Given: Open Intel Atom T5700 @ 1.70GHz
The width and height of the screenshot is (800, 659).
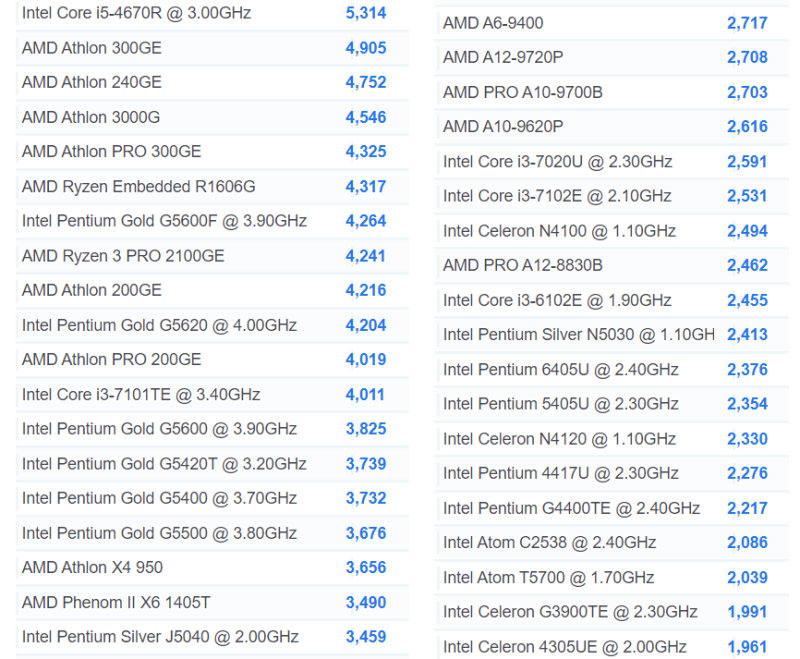Looking at the screenshot, I should (548, 578).
